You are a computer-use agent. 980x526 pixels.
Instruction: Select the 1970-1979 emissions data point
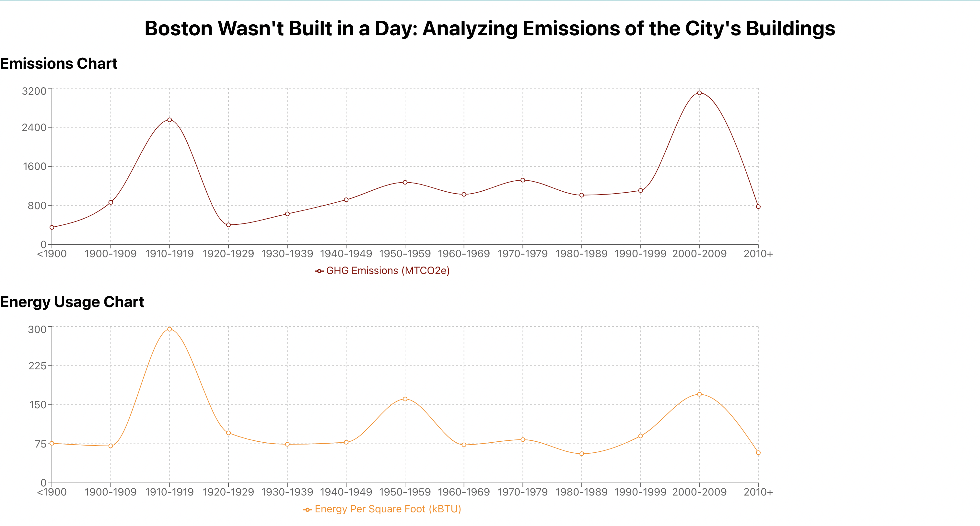coord(523,180)
